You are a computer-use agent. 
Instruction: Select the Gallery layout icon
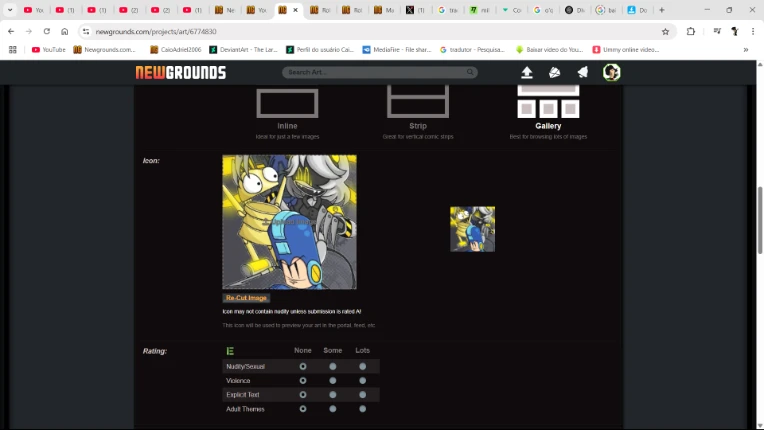coord(548,101)
